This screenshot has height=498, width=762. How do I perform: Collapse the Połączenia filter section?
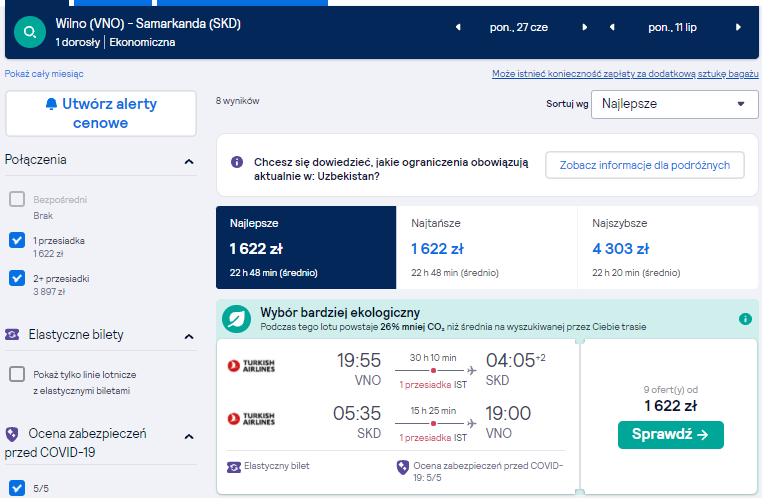pos(189,161)
